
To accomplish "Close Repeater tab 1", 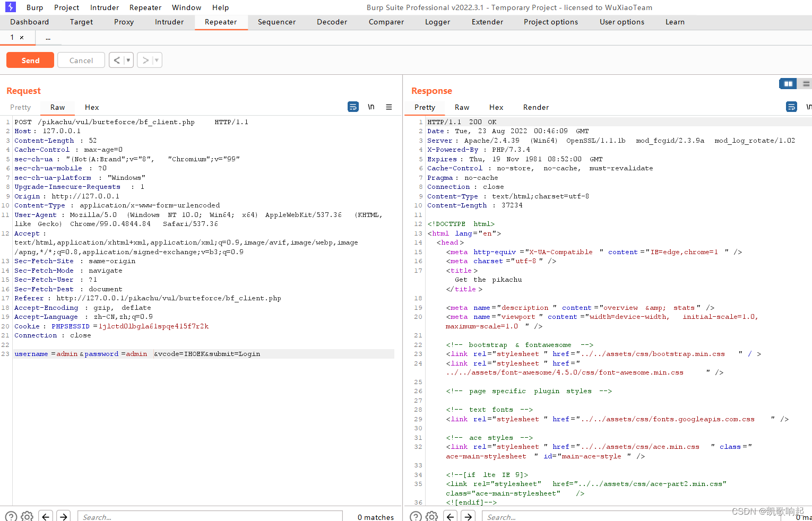I will (x=22, y=38).
